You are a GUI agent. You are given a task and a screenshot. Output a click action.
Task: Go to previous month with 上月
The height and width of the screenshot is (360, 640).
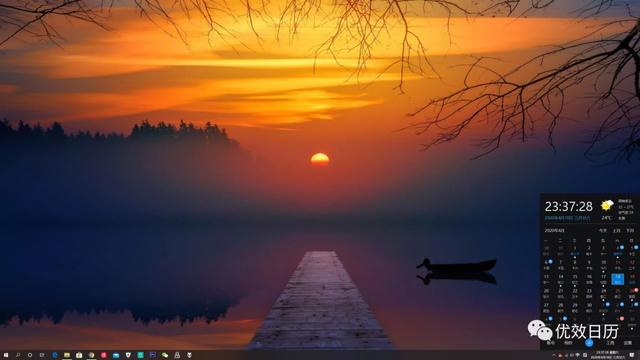click(617, 231)
